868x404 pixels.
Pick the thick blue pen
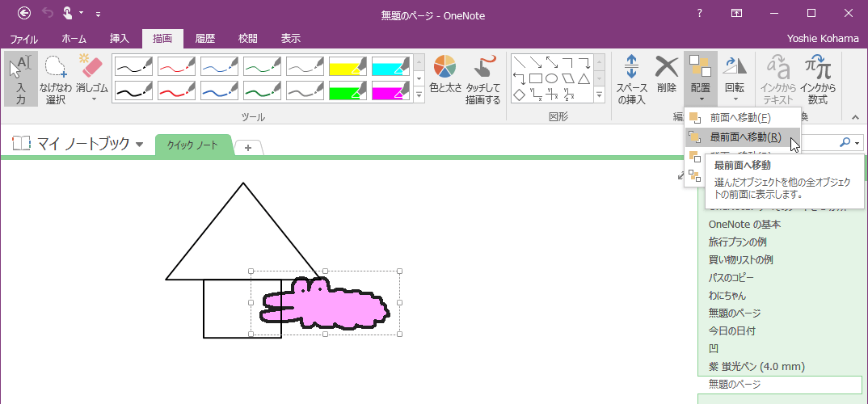click(x=219, y=90)
